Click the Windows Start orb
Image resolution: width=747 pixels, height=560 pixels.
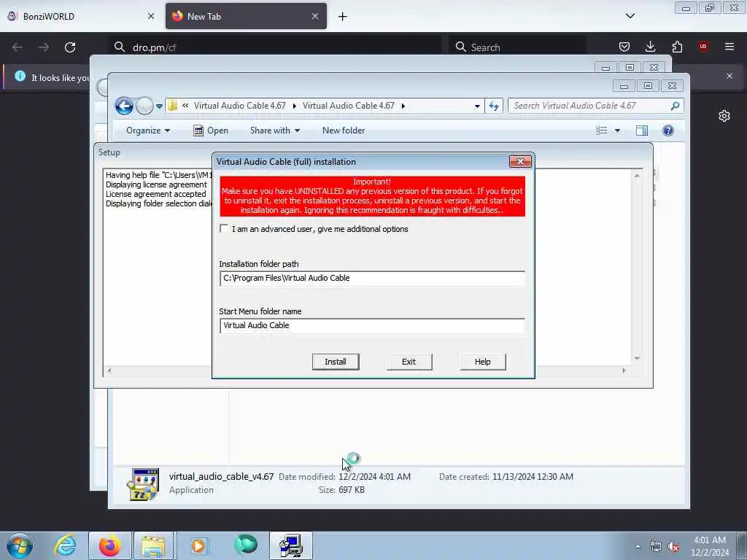(x=20, y=545)
